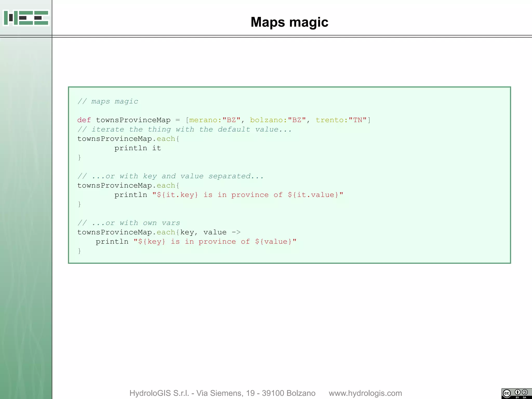Click the '// ...or with own vars' comment
The width and height of the screenshot is (532, 399).
(x=129, y=223)
